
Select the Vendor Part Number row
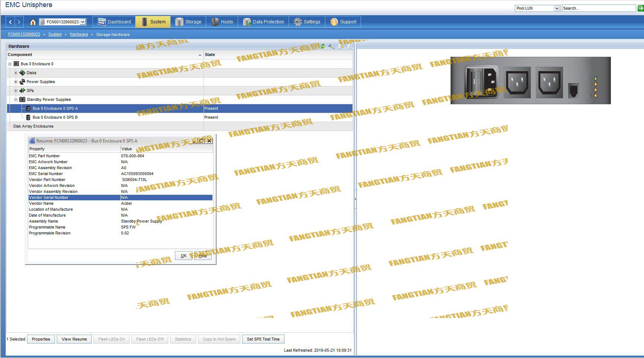120,180
